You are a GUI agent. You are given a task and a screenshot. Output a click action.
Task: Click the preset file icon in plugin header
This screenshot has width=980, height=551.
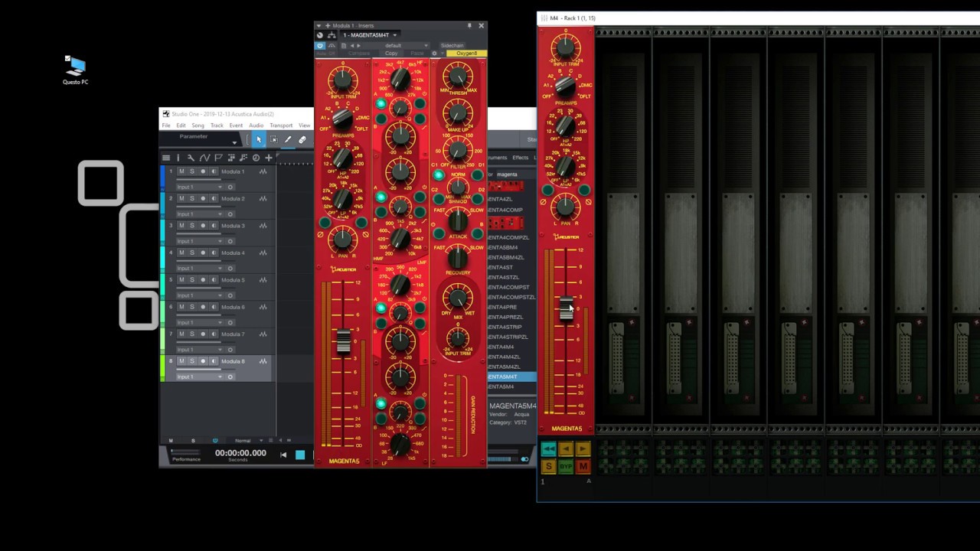coord(343,45)
